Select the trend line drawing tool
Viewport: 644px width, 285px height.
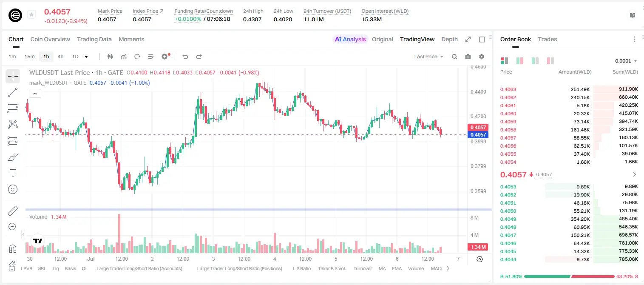(x=13, y=92)
